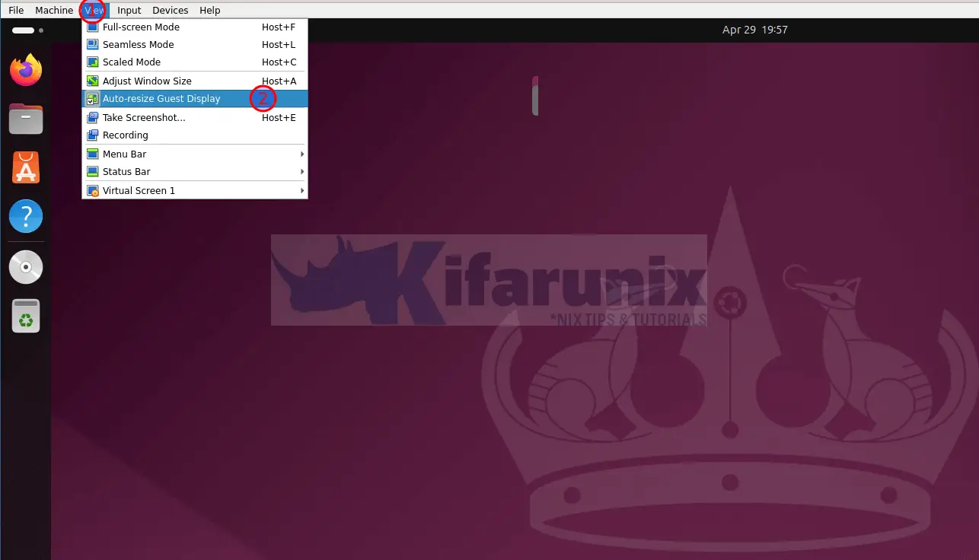This screenshot has height=560, width=979.
Task: Open the Help question-mark dock icon
Action: point(26,217)
